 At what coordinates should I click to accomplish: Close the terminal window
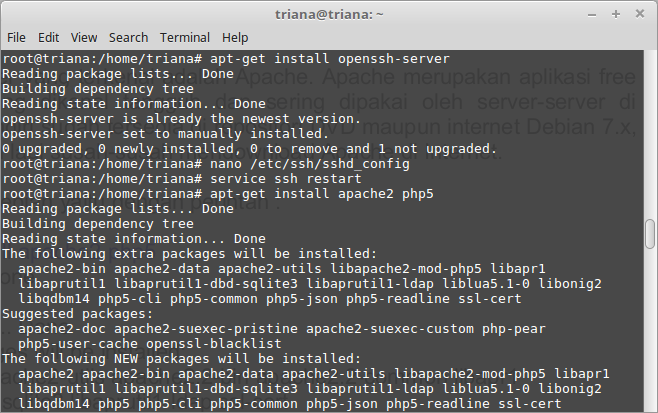[x=640, y=14]
